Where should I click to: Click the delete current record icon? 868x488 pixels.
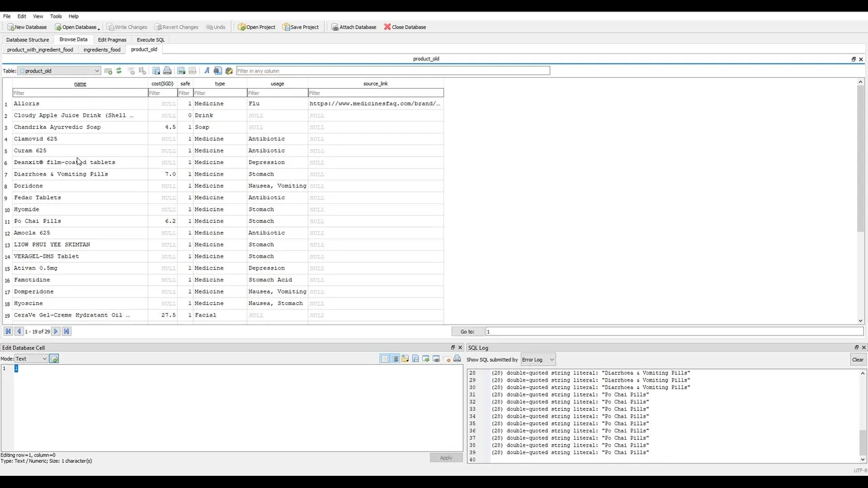point(192,70)
